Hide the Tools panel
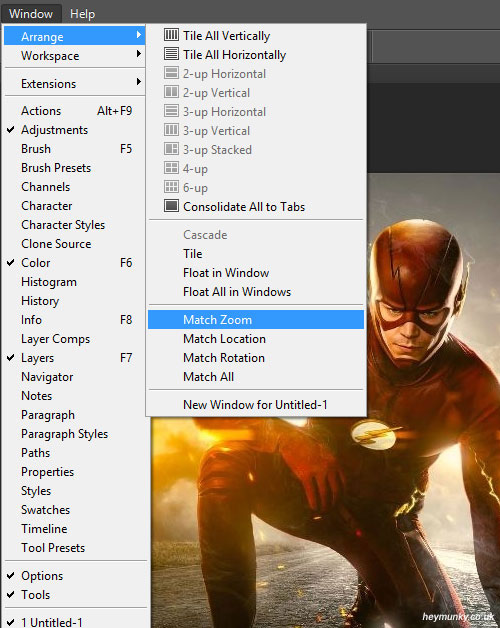Image resolution: width=500 pixels, height=628 pixels. click(x=75, y=595)
